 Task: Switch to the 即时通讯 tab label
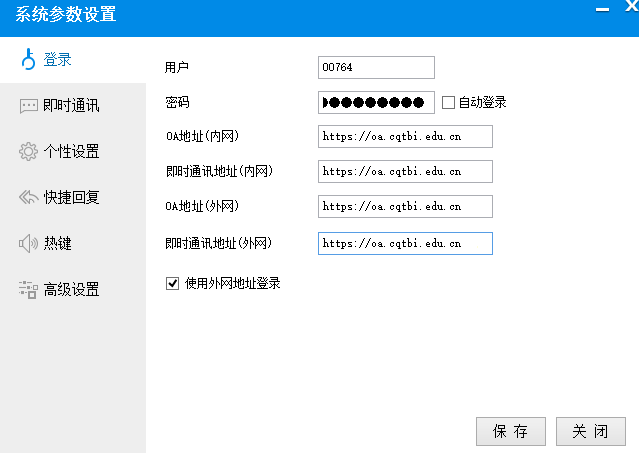point(71,106)
